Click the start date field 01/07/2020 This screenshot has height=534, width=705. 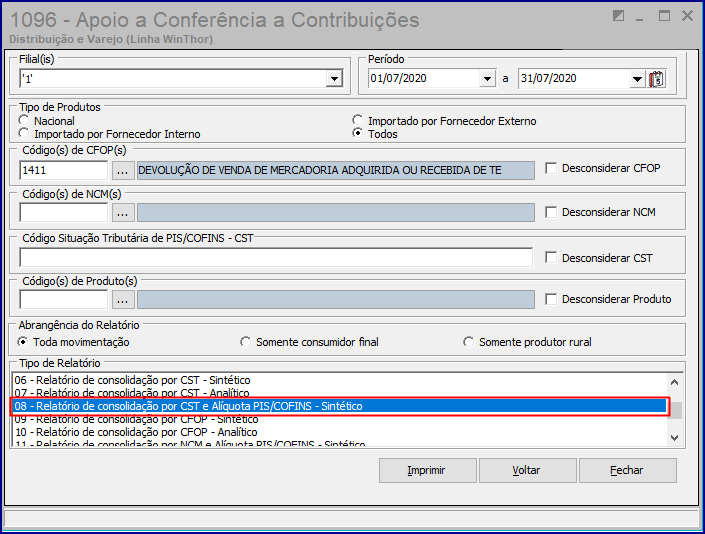(424, 79)
